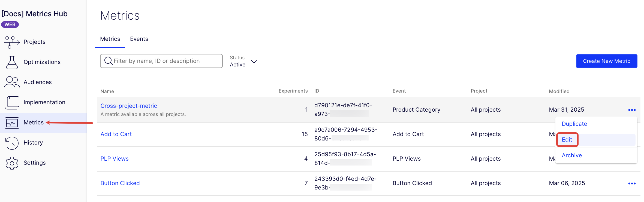
Task: Click the Optimizations flask icon
Action: [x=12, y=62]
